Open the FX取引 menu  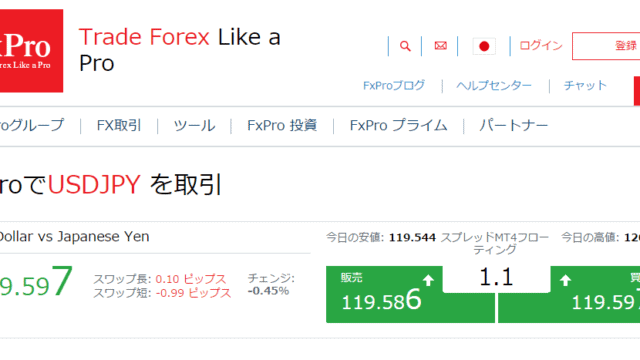pos(119,125)
